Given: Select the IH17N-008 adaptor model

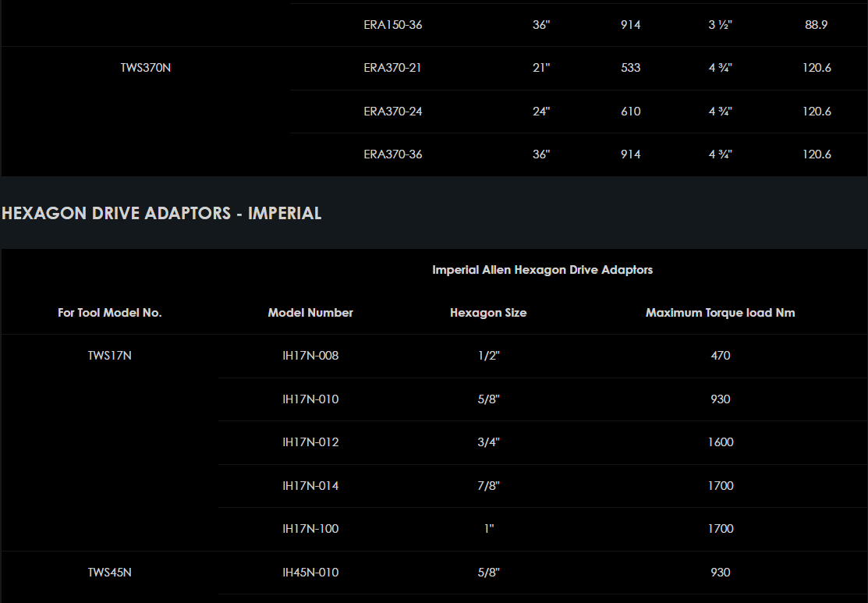Looking at the screenshot, I should (310, 356).
